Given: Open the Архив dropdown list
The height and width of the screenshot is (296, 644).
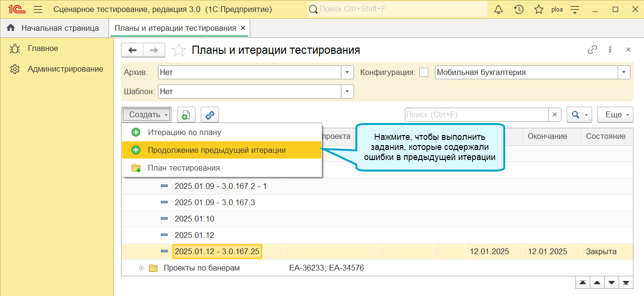Looking at the screenshot, I should [347, 73].
